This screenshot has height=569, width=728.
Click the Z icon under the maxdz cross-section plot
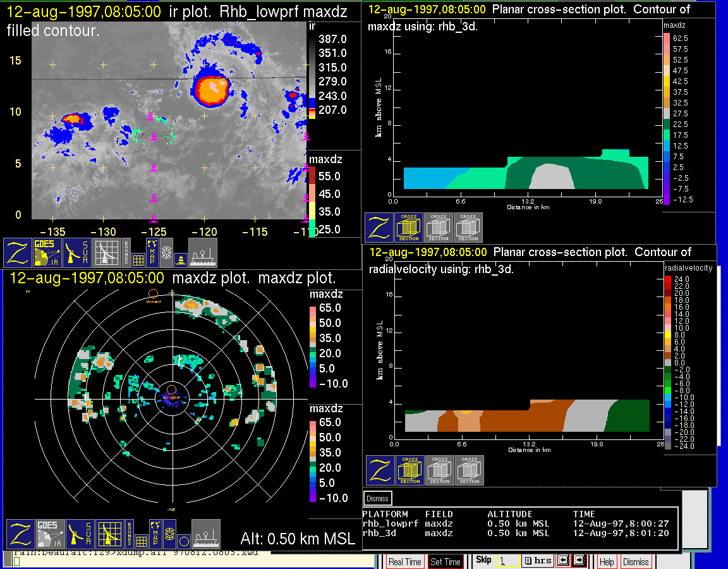pyautogui.click(x=379, y=228)
